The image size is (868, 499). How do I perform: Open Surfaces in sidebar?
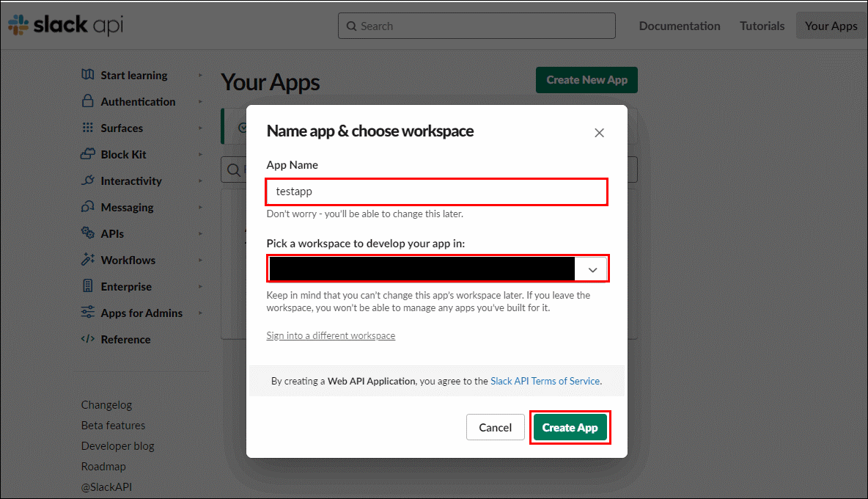[122, 128]
